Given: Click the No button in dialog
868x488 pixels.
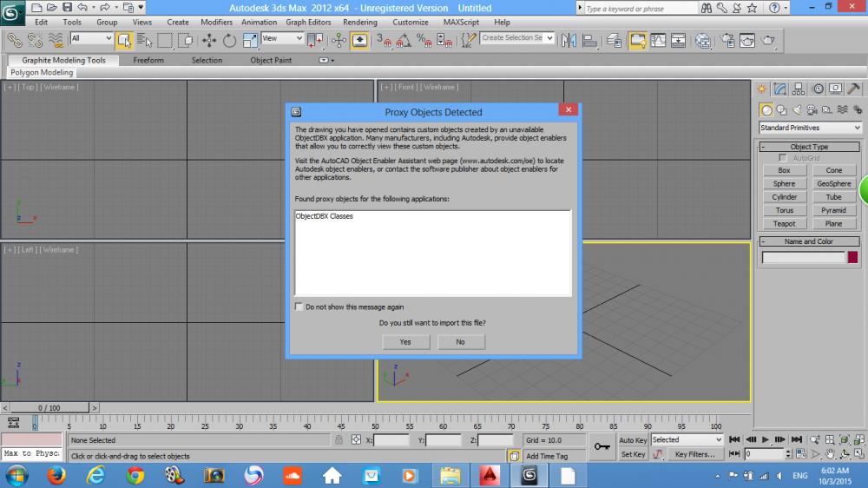Looking at the screenshot, I should (460, 342).
